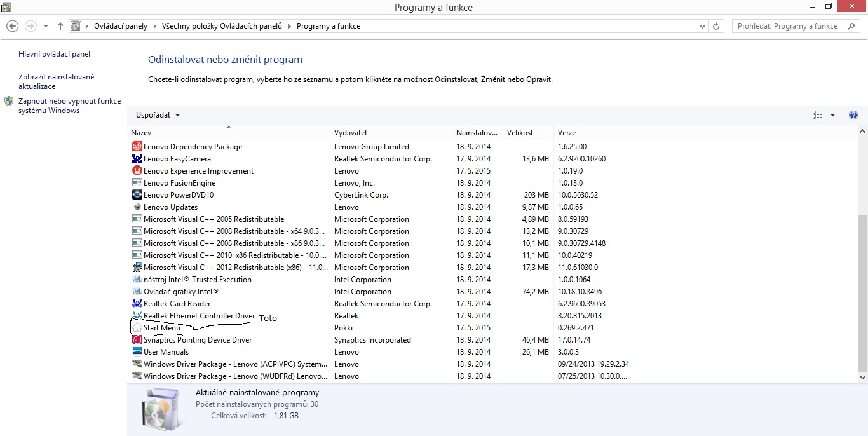Open the address bar history dropdown
Screen dimensions: 868x436
[x=702, y=26]
